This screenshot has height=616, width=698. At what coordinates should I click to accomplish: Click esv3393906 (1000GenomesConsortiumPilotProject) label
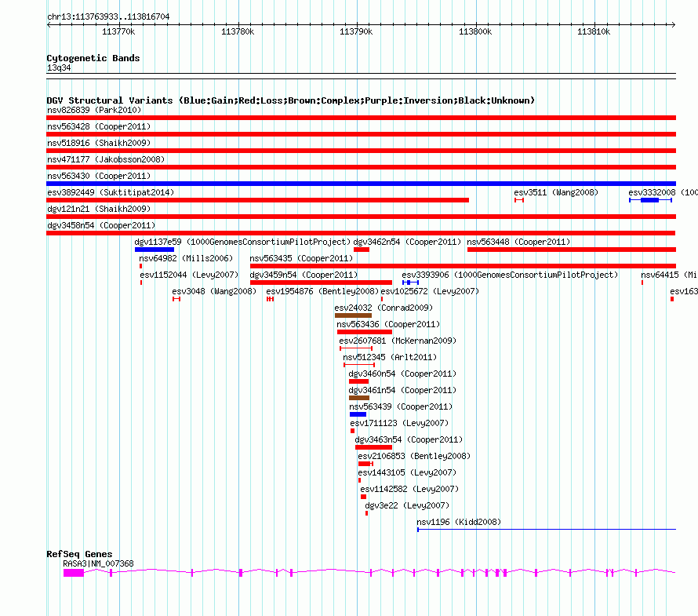(510, 275)
